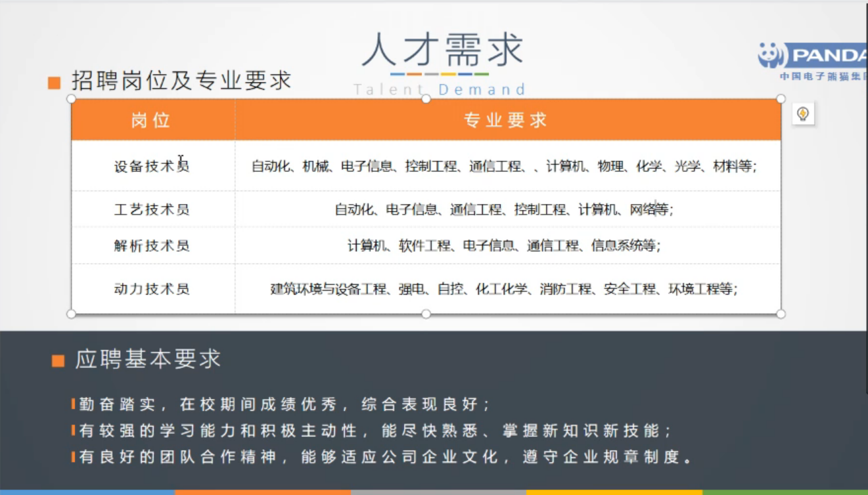Select the 岗位 header cell

[152, 120]
